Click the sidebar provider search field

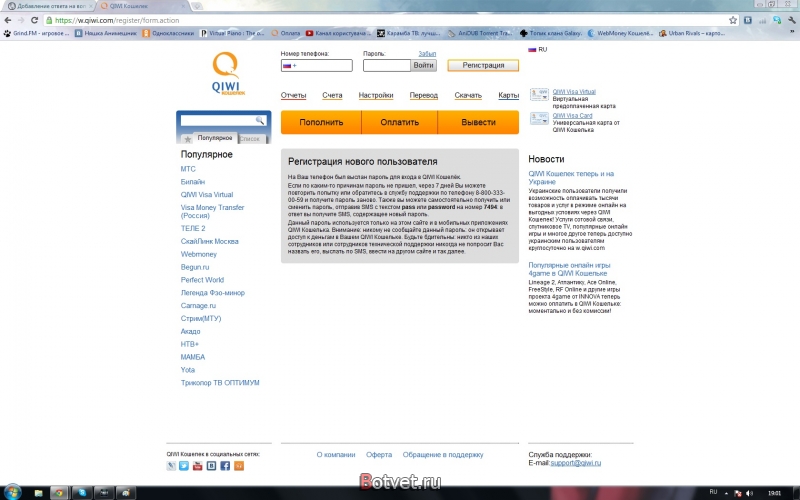pyautogui.click(x=223, y=120)
